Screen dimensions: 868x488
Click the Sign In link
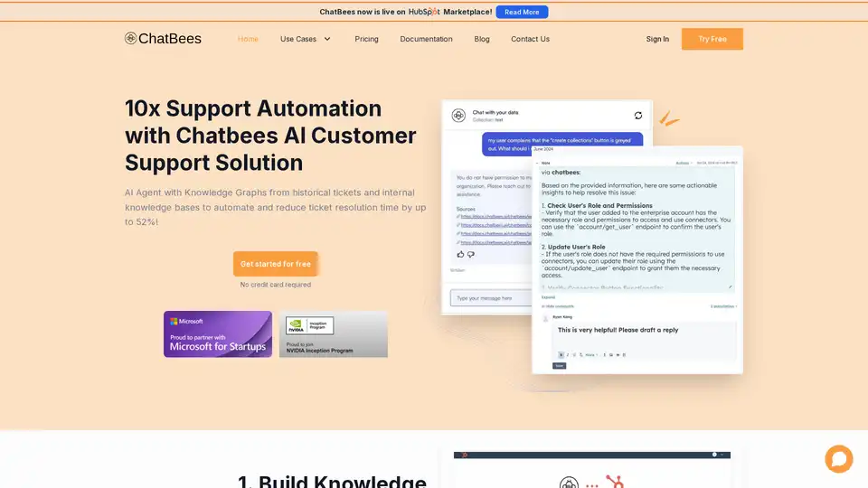tap(657, 39)
